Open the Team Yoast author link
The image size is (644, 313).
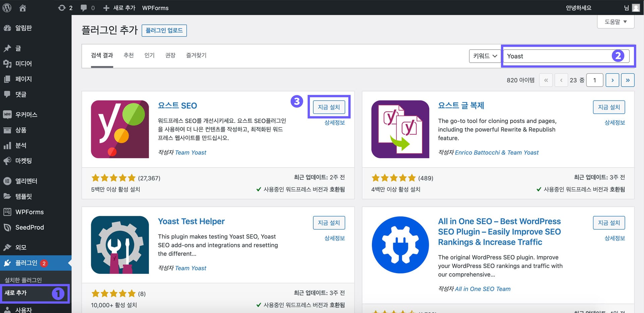[191, 152]
